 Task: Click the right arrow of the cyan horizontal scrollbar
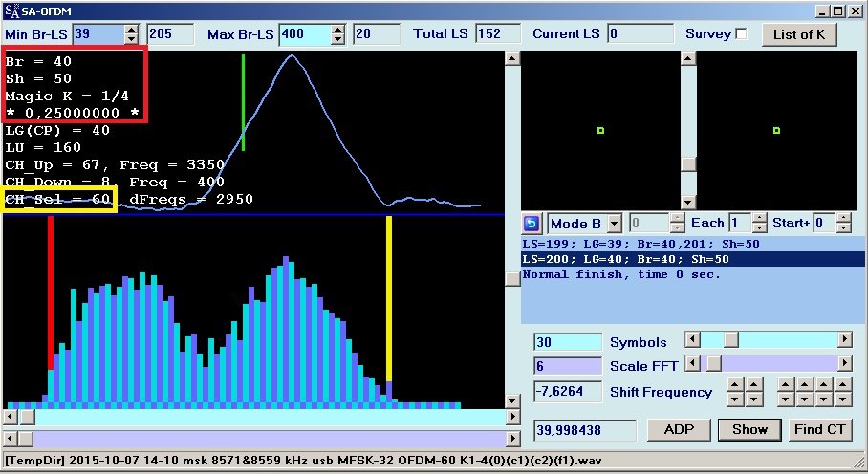pyautogui.click(x=513, y=417)
